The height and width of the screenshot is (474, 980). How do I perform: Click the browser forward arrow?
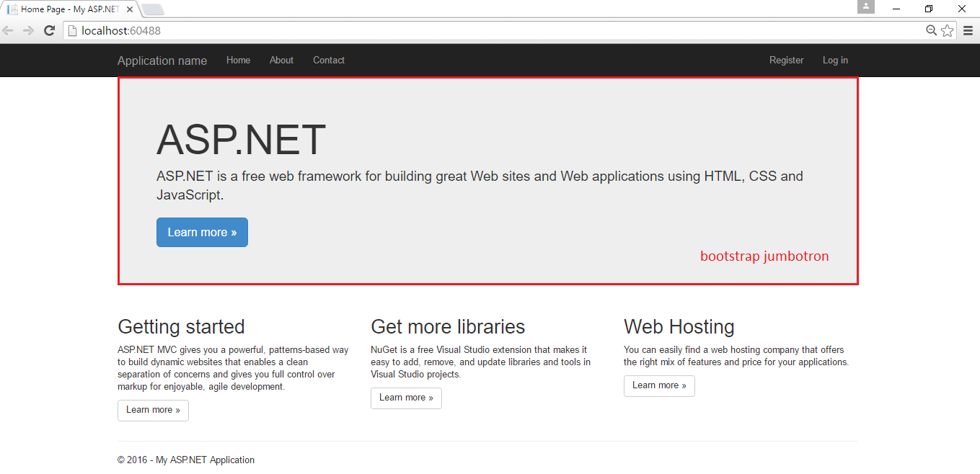pos(28,30)
